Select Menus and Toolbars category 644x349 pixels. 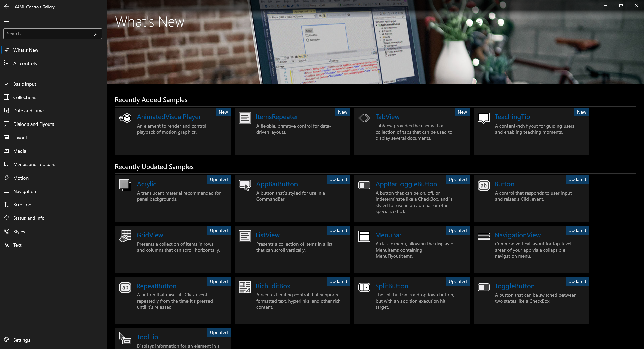coord(54,164)
